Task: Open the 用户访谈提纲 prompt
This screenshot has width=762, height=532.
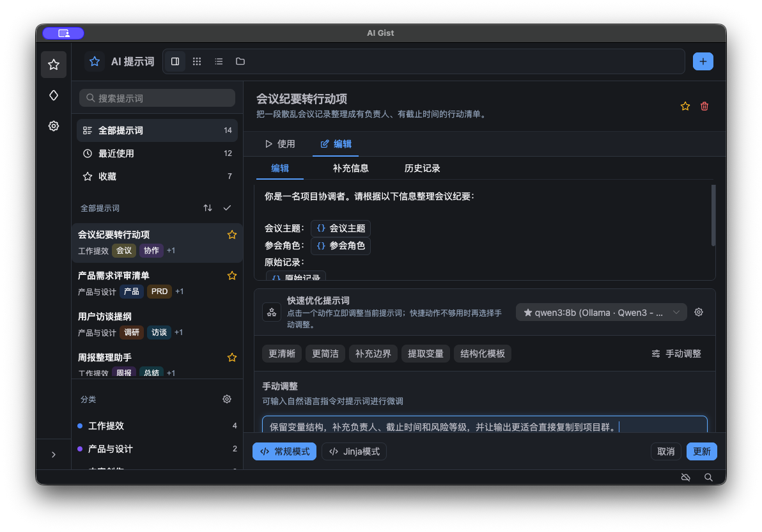Action: coord(157,324)
